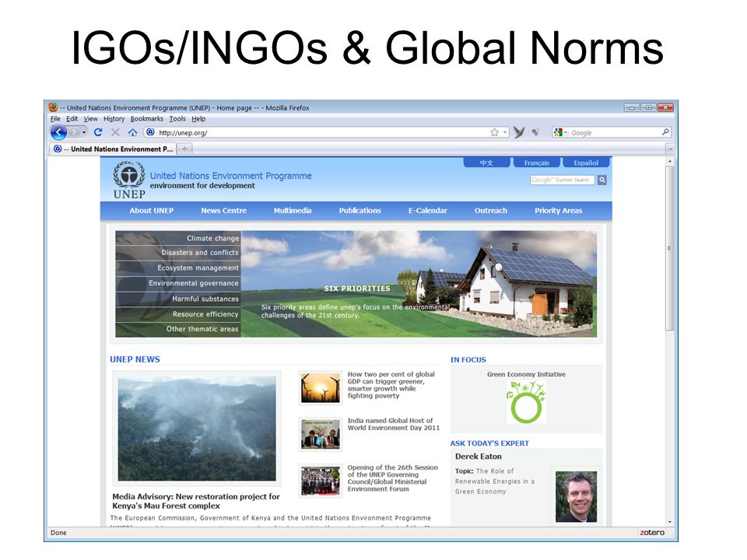Open India World Environment Day 2011 article

(394, 425)
